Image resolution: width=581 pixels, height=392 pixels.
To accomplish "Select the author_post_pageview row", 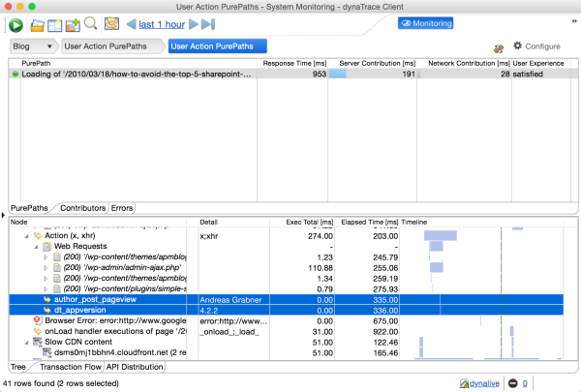I will point(286,300).
